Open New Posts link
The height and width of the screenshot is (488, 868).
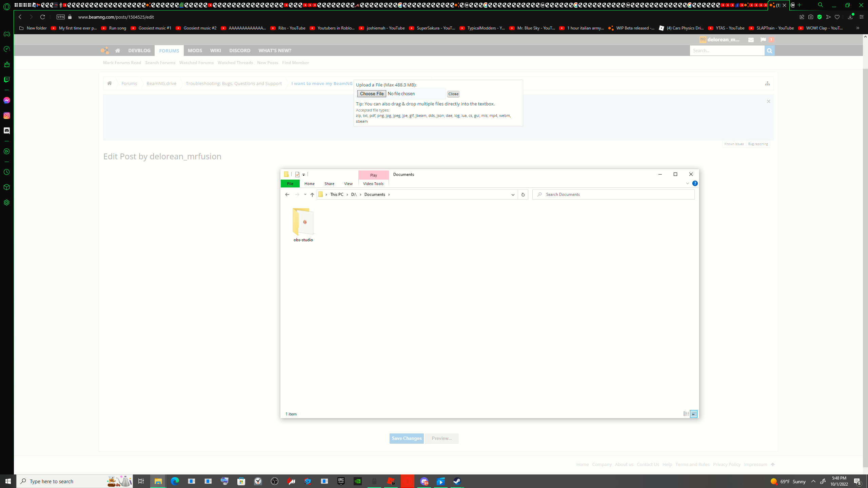pyautogui.click(x=268, y=63)
